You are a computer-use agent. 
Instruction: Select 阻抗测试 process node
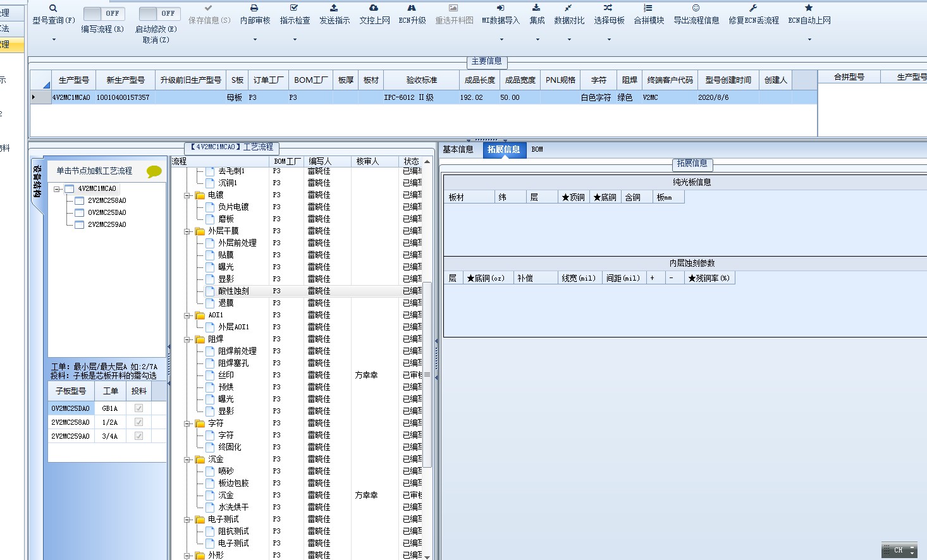point(233,532)
